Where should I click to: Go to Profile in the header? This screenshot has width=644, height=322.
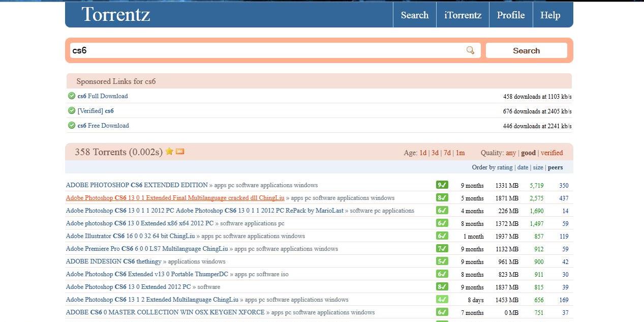511,15
